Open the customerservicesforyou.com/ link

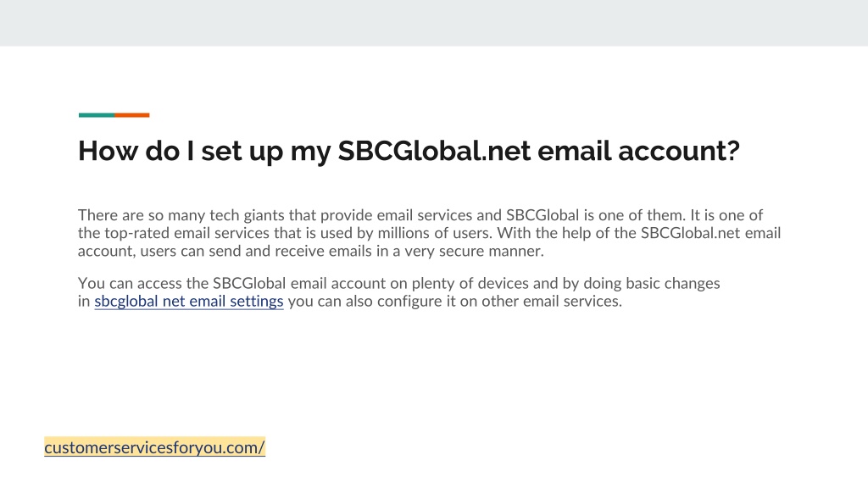(155, 447)
